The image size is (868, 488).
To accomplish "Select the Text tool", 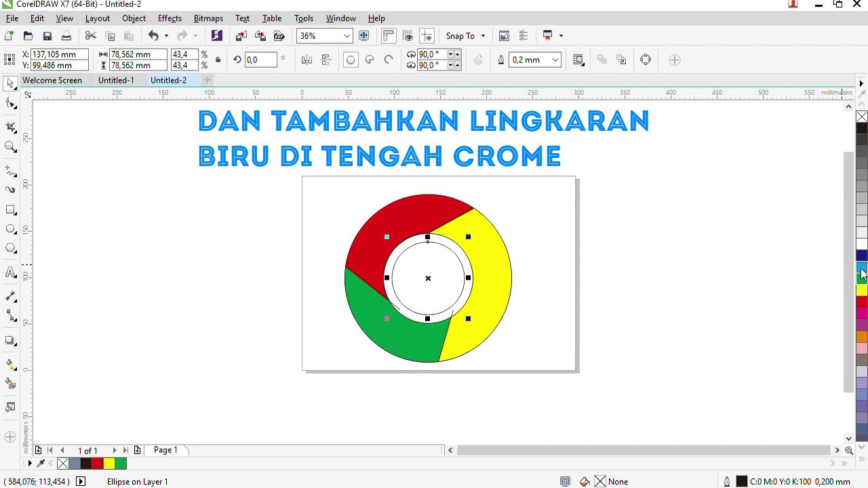I will [x=11, y=272].
